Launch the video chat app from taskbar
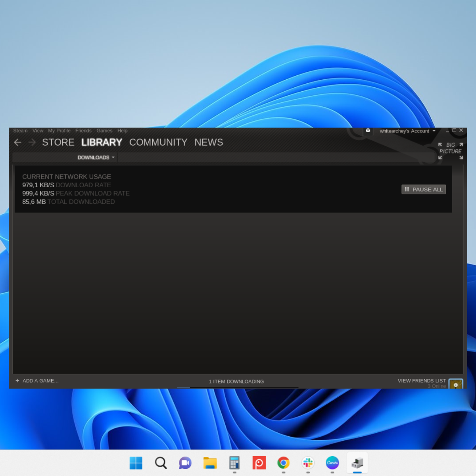Image resolution: width=476 pixels, height=476 pixels. (x=185, y=463)
